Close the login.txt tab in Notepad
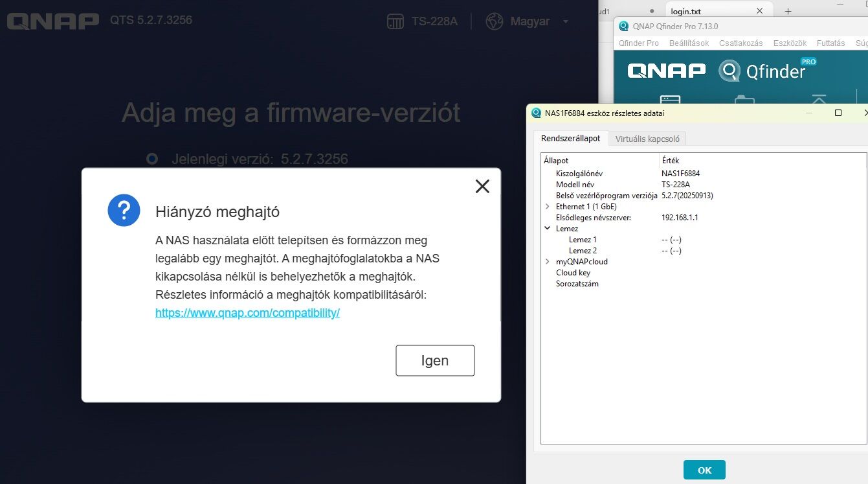The image size is (868, 484). coord(760,11)
